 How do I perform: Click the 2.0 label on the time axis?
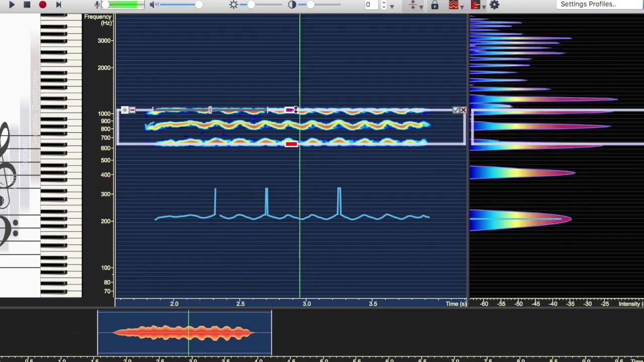[x=174, y=304]
